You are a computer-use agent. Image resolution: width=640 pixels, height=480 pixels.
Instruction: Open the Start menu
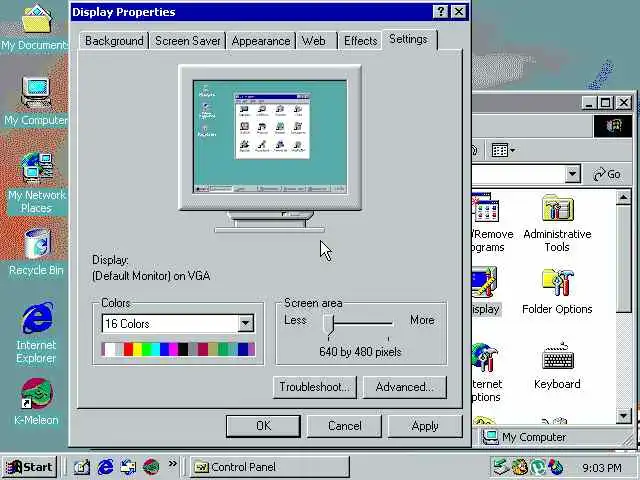[29, 467]
